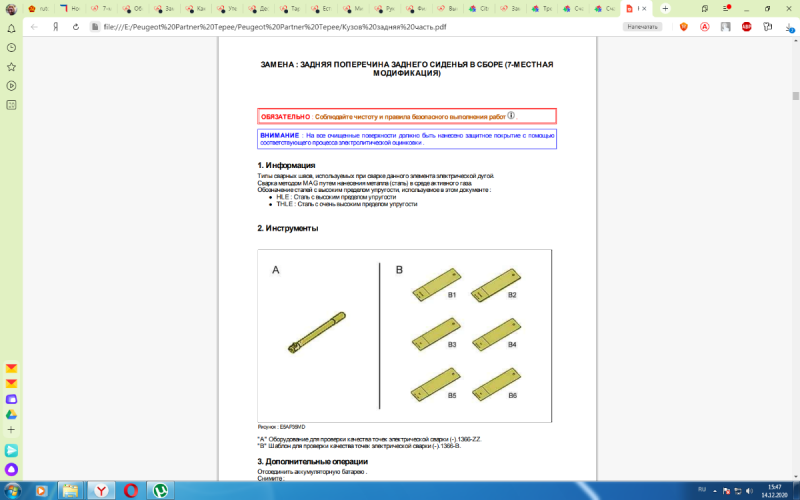Switch to the 'Рук' tab
This screenshot has height=500, width=800.
point(384,9)
